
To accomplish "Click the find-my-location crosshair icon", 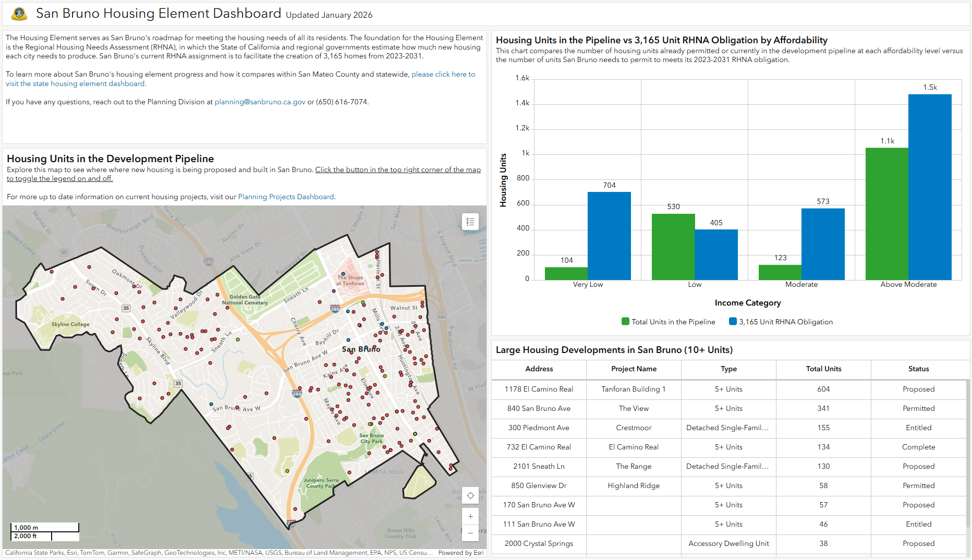I will pos(470,495).
